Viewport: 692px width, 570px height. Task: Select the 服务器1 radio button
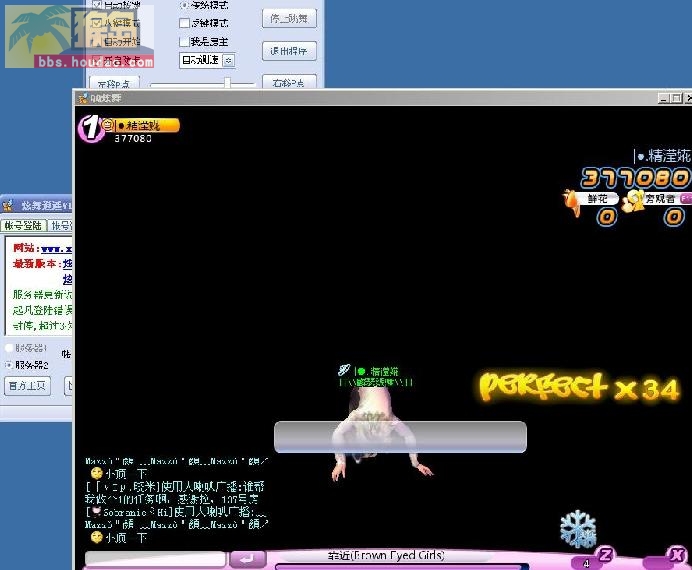[9, 348]
